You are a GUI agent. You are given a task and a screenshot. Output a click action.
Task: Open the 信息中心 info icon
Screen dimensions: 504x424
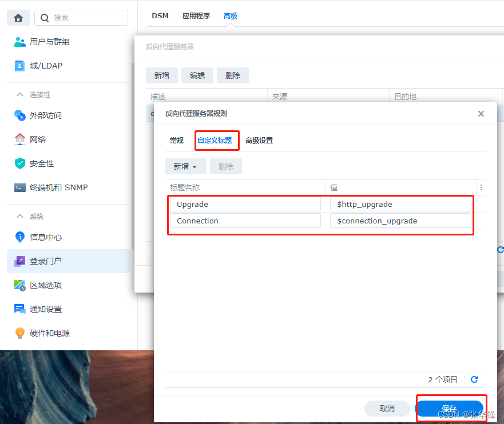pyautogui.click(x=20, y=237)
